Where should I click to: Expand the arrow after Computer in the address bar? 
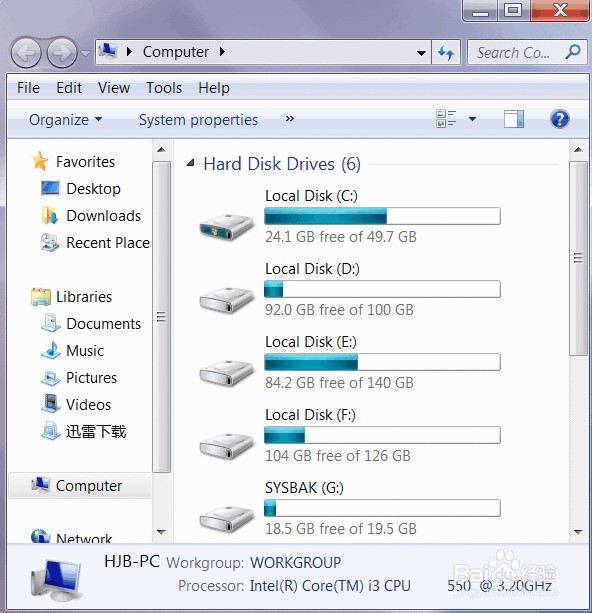click(222, 52)
